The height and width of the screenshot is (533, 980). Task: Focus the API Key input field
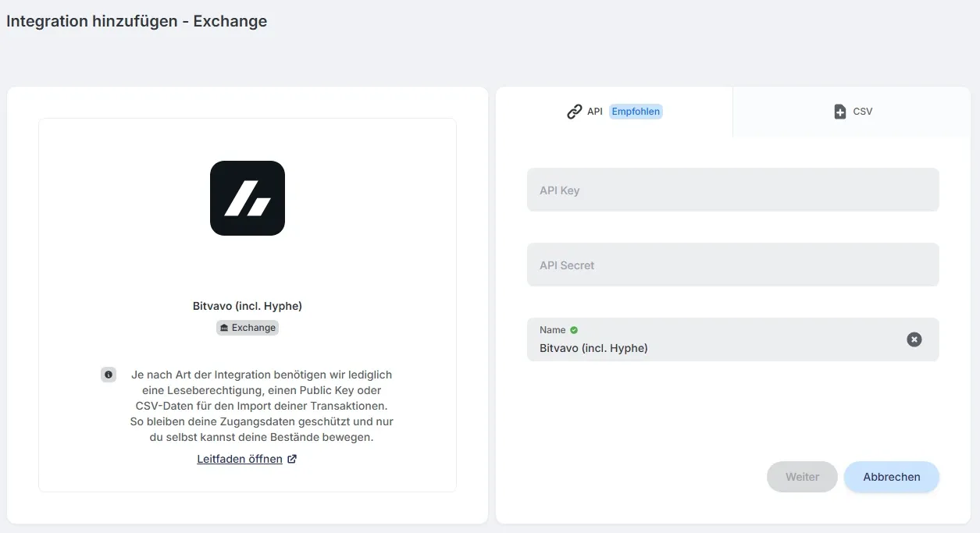click(x=733, y=190)
